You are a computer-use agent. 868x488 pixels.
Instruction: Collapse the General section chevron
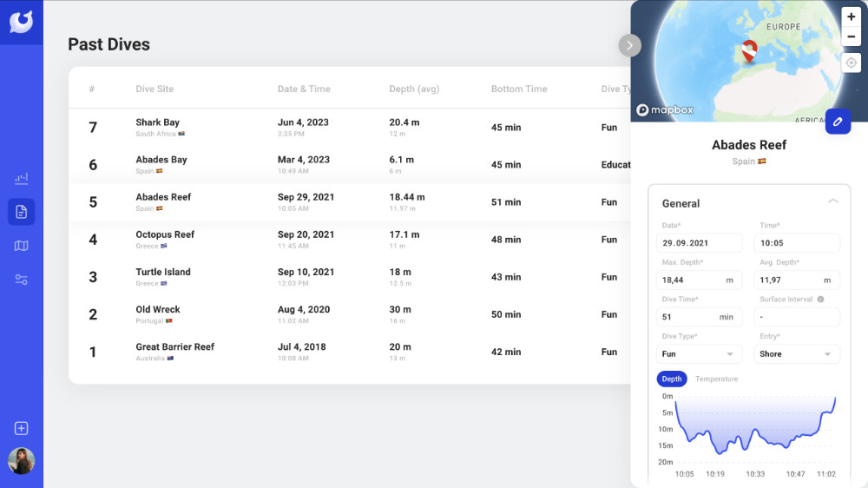click(x=832, y=201)
